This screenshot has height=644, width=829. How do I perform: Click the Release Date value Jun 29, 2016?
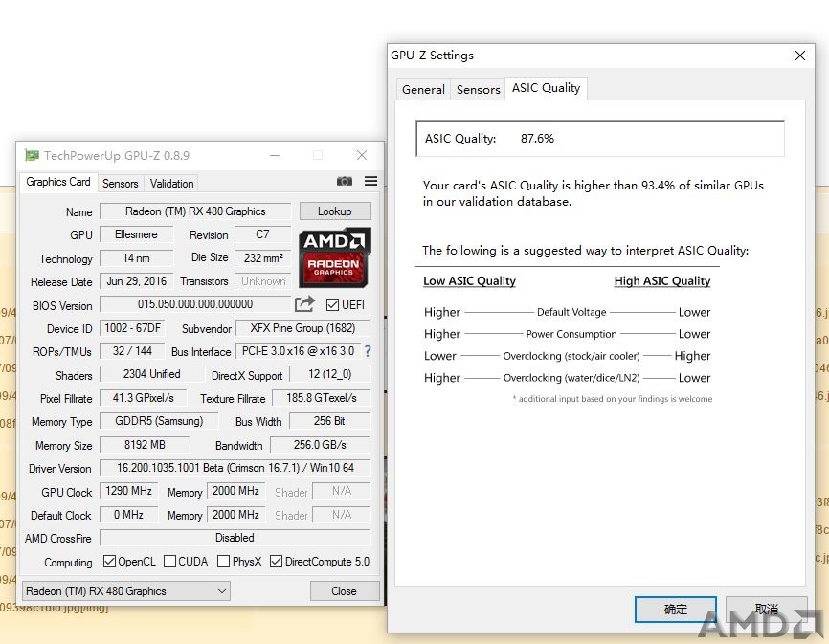click(x=136, y=281)
